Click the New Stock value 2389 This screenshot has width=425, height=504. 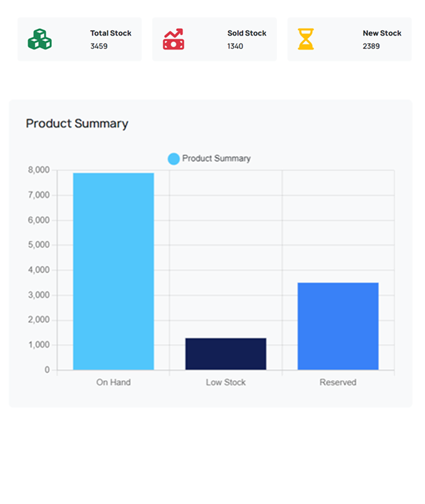pyautogui.click(x=371, y=46)
